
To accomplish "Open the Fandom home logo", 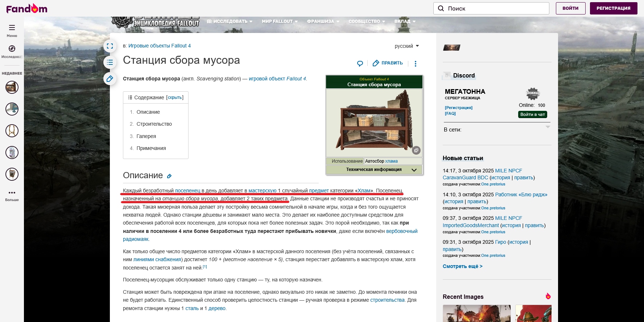I will [27, 8].
